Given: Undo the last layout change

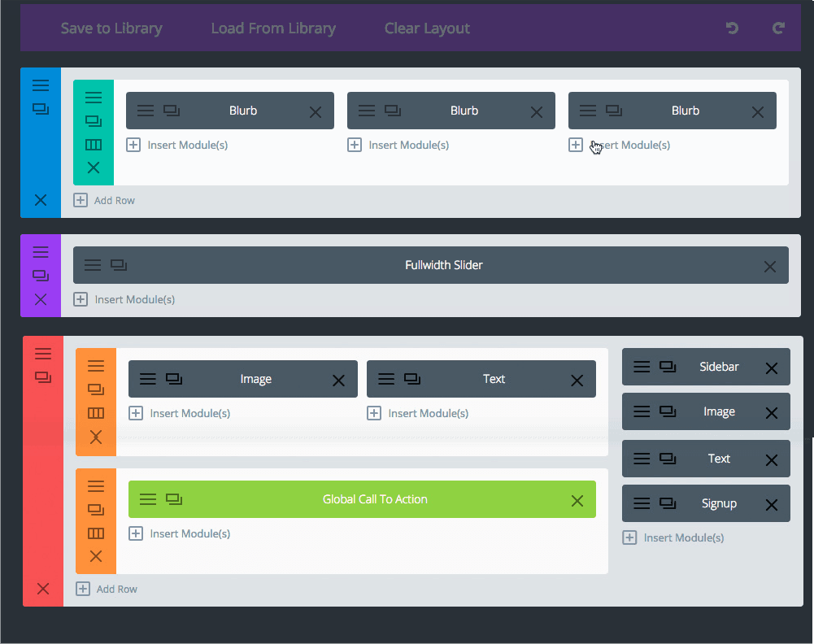Looking at the screenshot, I should [x=731, y=28].
